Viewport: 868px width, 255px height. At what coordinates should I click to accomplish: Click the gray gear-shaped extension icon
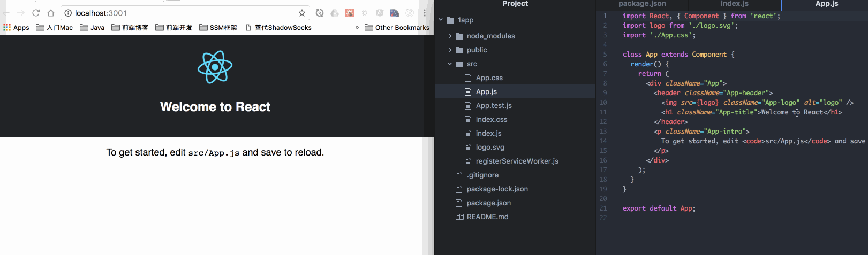(x=365, y=13)
